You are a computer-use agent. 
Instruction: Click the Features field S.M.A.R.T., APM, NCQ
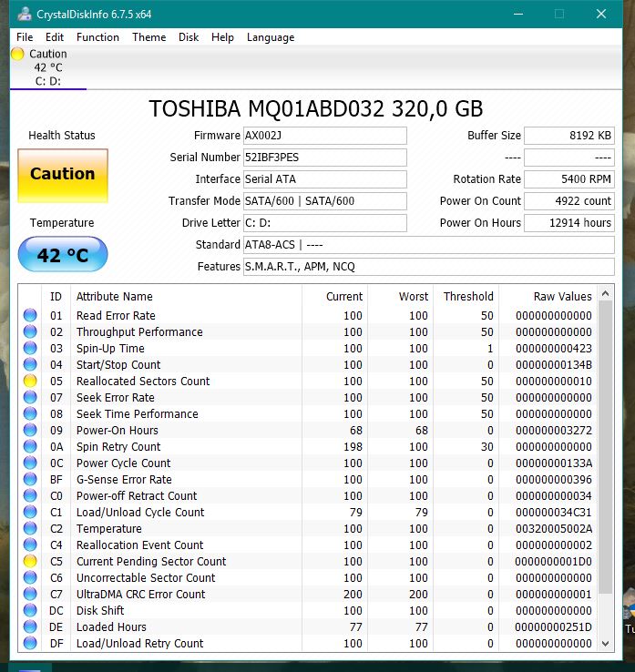[429, 267]
